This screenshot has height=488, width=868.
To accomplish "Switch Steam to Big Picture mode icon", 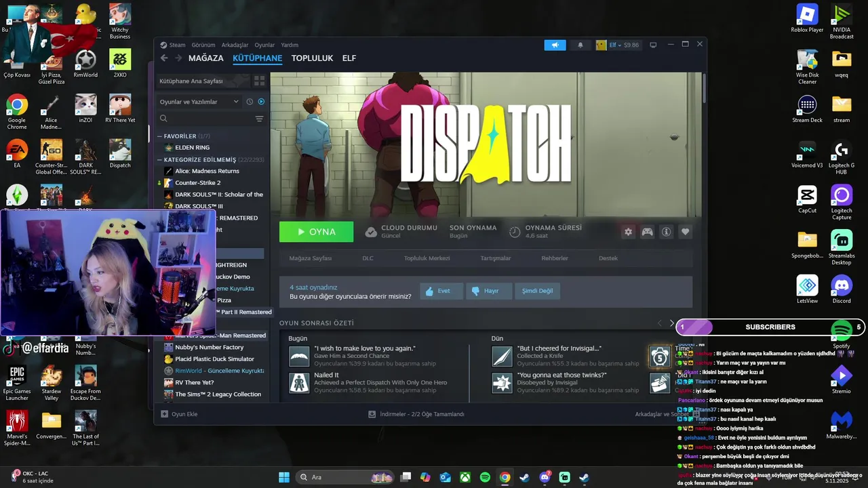I will (653, 45).
